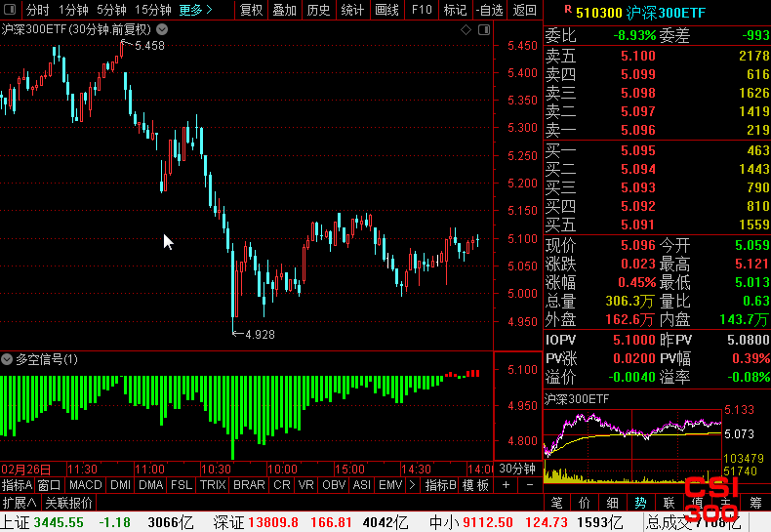Zoom in chart with plus button
The height and width of the screenshot is (532, 771).
coord(506,485)
